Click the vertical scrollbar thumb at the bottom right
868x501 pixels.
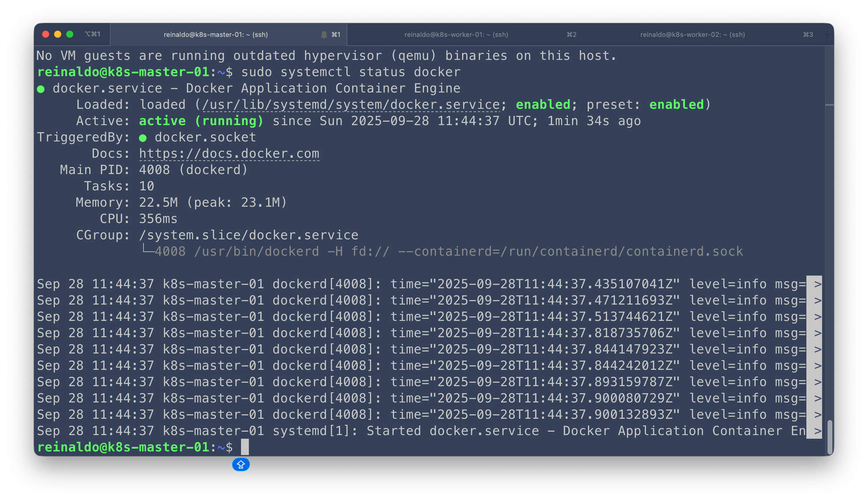pyautogui.click(x=829, y=436)
